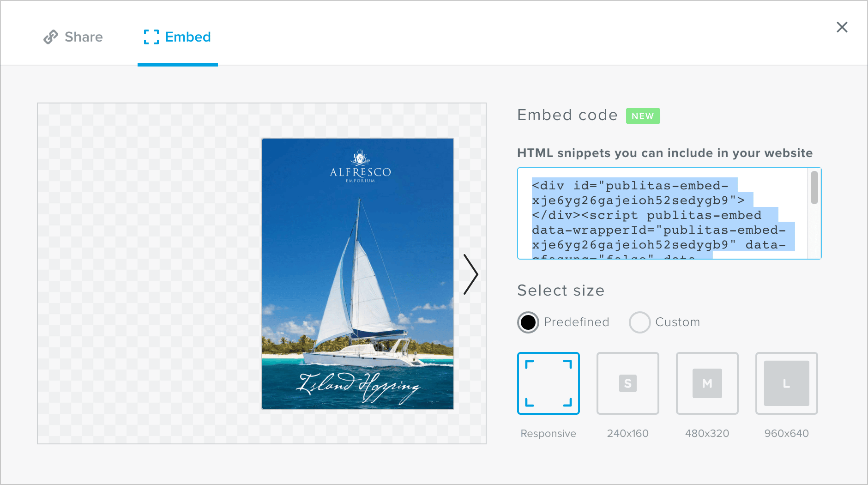
Task: Click the NEW badge next to Embed code
Action: coord(643,116)
